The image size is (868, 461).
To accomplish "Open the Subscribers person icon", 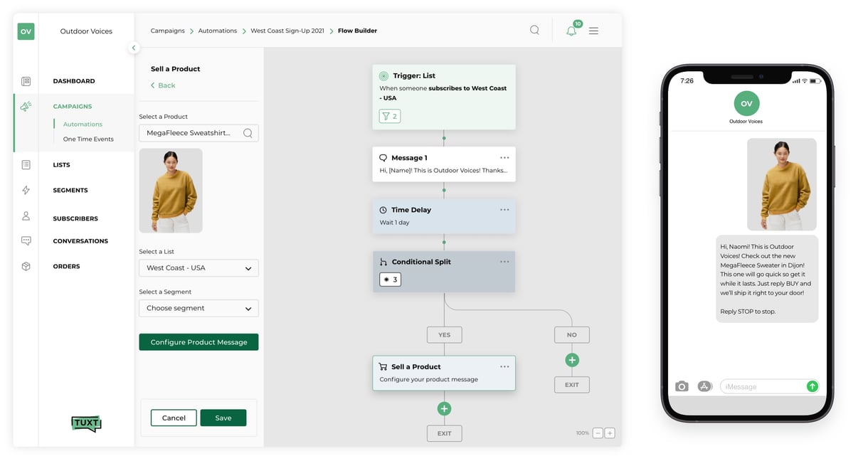I will click(26, 216).
